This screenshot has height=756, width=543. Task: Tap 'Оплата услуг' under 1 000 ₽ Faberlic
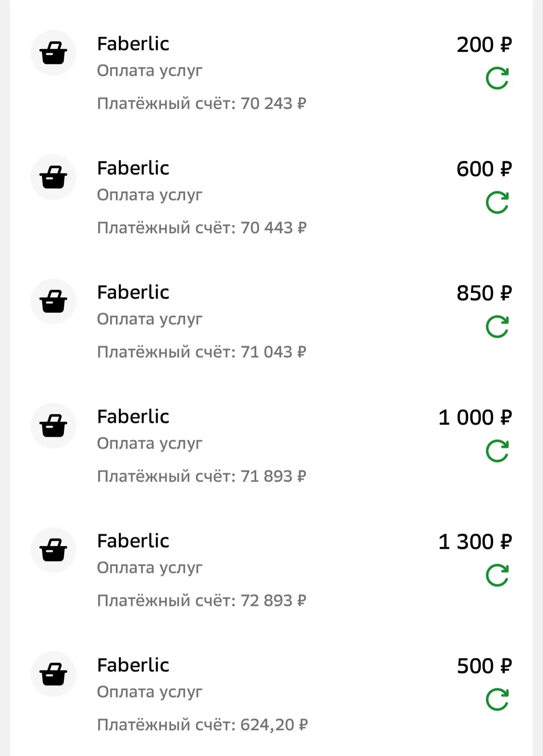(150, 444)
